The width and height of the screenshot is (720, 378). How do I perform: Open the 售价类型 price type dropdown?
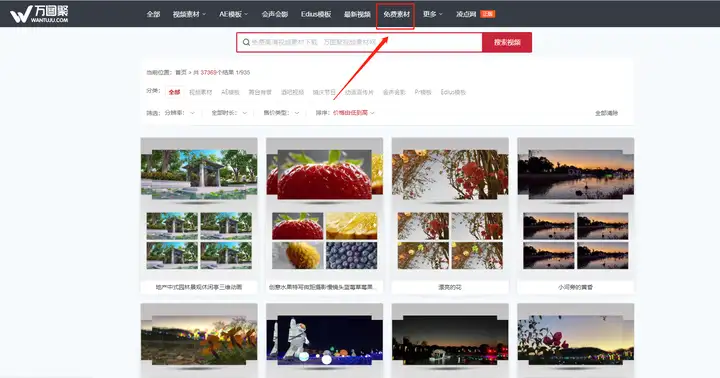tap(281, 113)
